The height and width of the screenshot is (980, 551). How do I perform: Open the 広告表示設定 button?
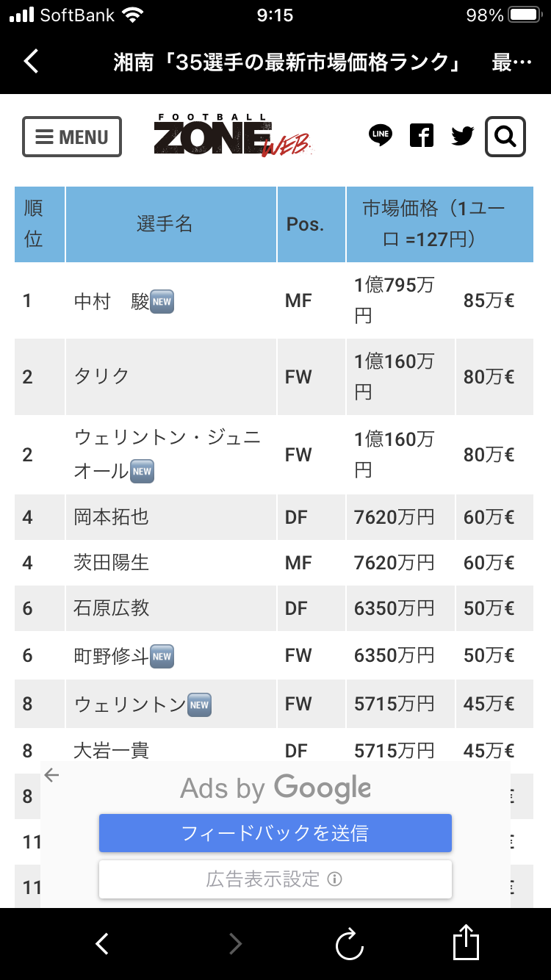tap(275, 879)
